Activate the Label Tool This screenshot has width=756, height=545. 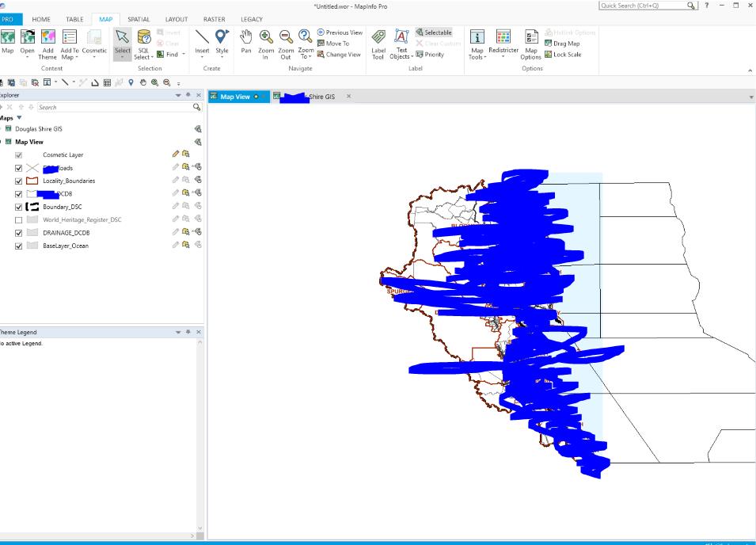[x=378, y=44]
